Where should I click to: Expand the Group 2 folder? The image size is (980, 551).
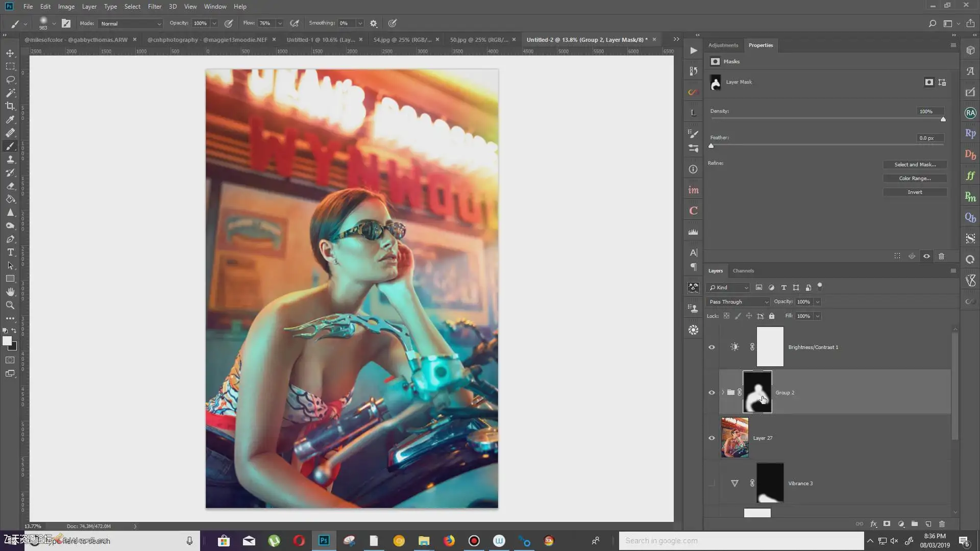723,393
